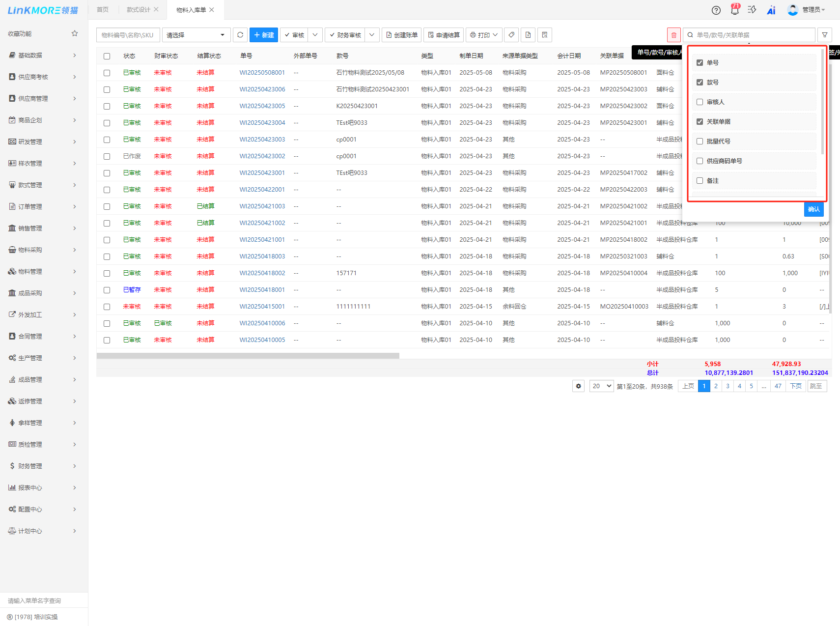Check the 审核人 search field option
This screenshot has width=840, height=626.
click(700, 102)
